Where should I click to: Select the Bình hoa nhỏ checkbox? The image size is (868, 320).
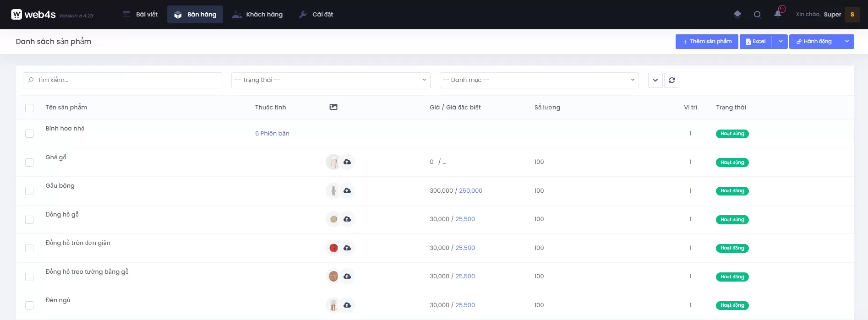pos(29,134)
